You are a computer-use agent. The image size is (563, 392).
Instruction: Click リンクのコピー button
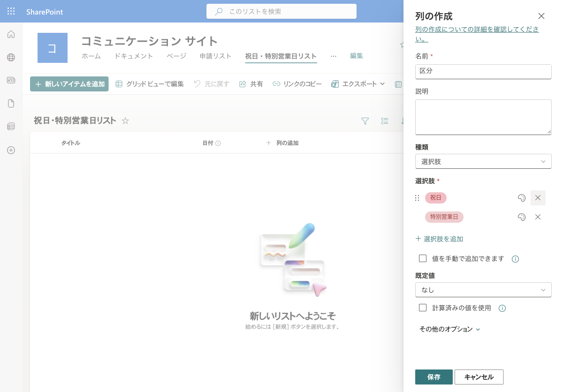click(297, 84)
